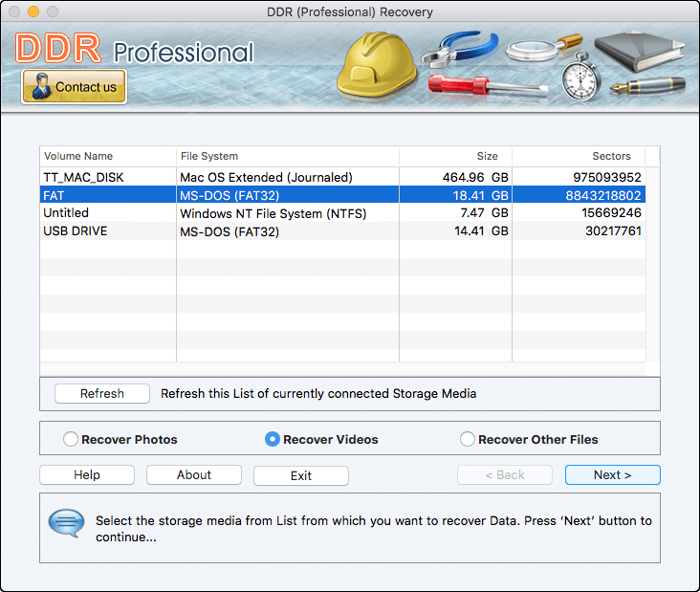This screenshot has height=592, width=700.
Task: Click the 464.96 GB size cell
Action: pos(455,177)
